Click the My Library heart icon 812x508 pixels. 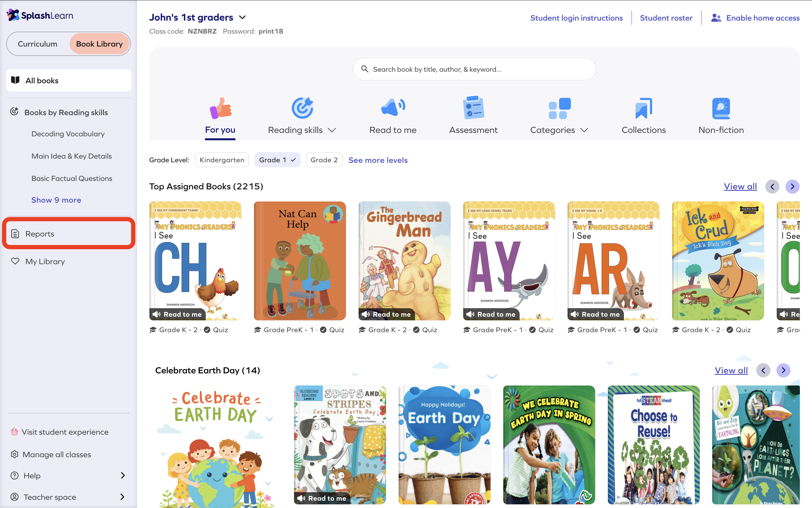coord(15,261)
